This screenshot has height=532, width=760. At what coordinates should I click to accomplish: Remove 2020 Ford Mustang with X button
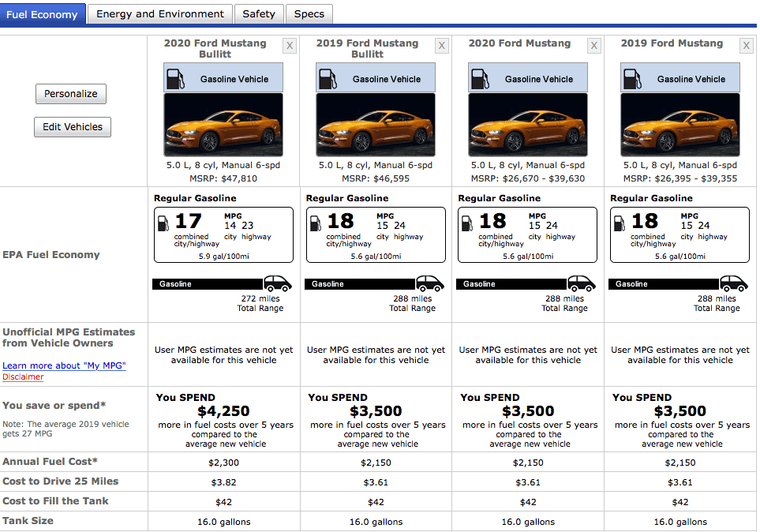[593, 46]
